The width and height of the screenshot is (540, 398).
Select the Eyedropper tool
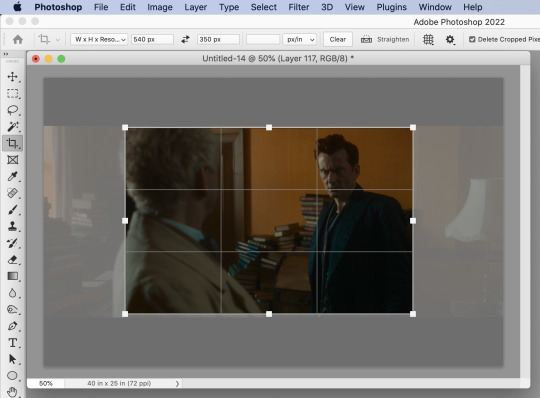click(x=13, y=176)
